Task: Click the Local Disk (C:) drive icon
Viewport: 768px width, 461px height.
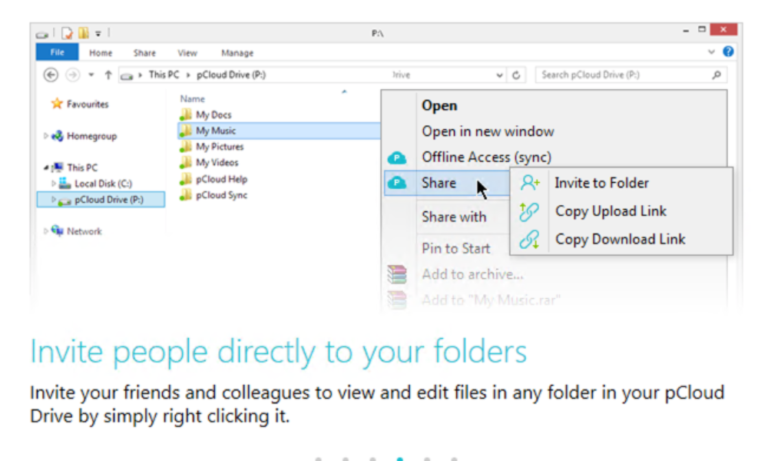Action: pos(65,183)
